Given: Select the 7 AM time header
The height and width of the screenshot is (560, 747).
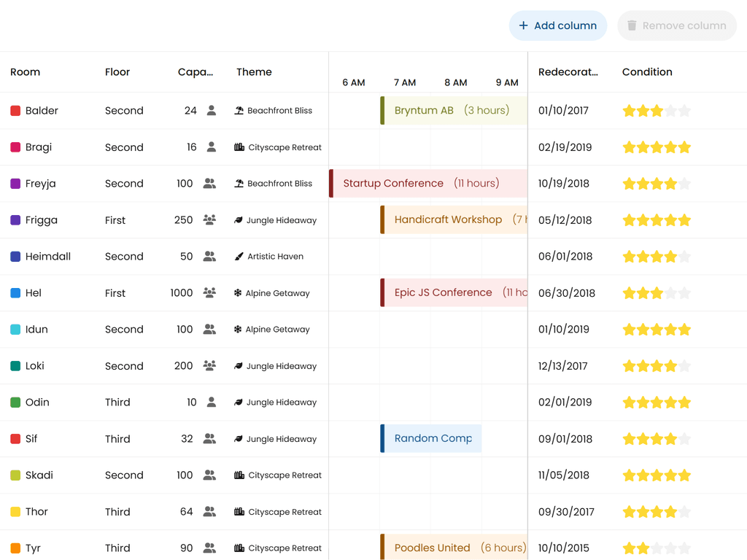Looking at the screenshot, I should [x=405, y=82].
